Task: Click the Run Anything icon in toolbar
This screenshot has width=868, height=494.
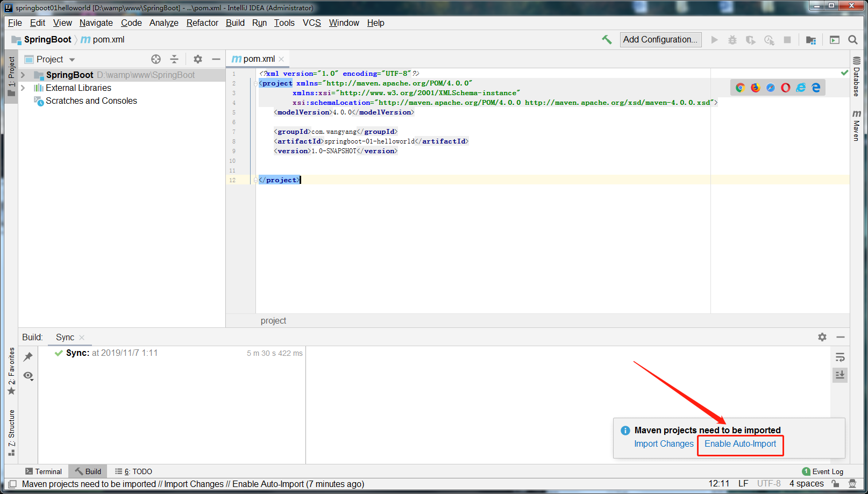Action: pyautogui.click(x=835, y=40)
